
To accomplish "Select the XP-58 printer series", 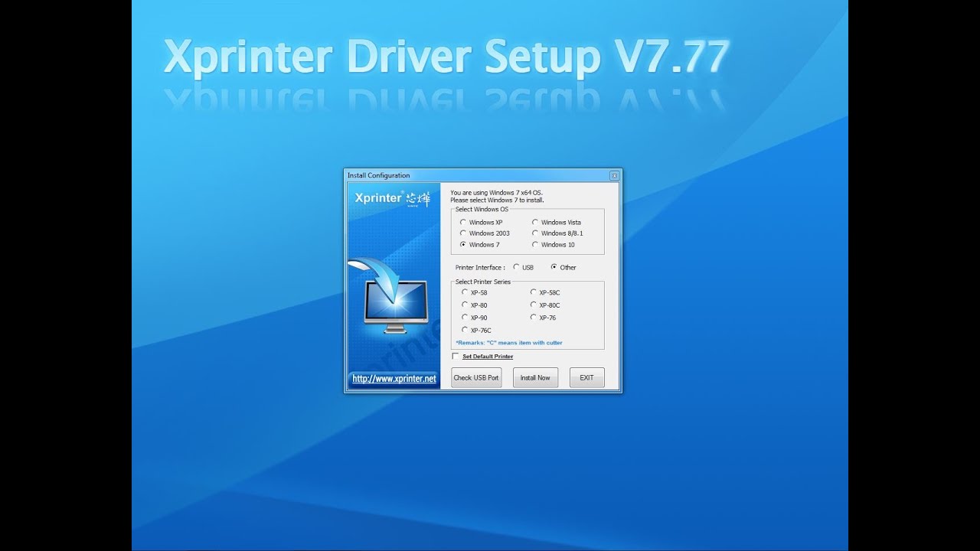I will pyautogui.click(x=465, y=292).
